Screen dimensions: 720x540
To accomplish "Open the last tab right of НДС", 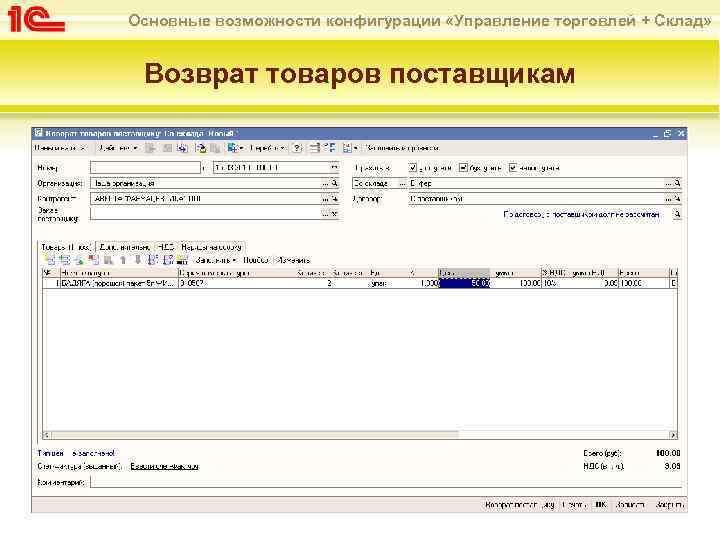I will tap(211, 247).
